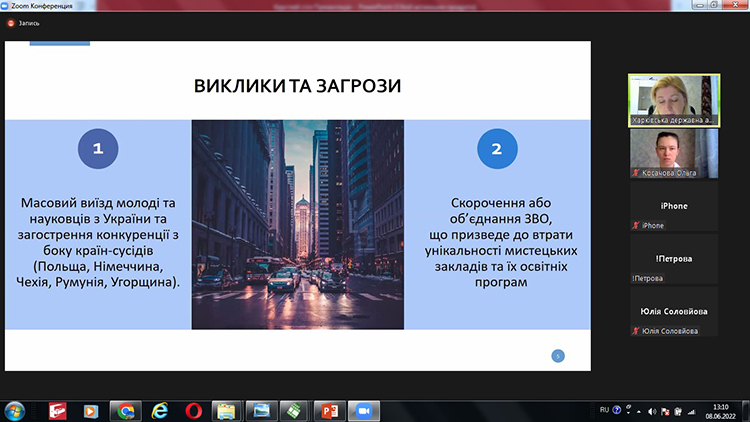The image size is (750, 422).
Task: Open Google Chrome from the taskbar
Action: coord(126,411)
